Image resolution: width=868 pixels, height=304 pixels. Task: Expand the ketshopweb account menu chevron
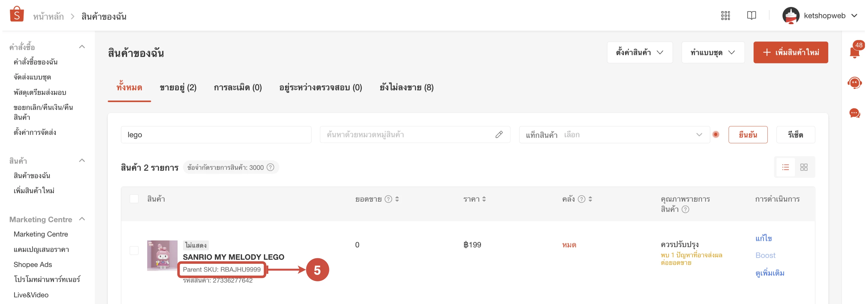(x=854, y=15)
